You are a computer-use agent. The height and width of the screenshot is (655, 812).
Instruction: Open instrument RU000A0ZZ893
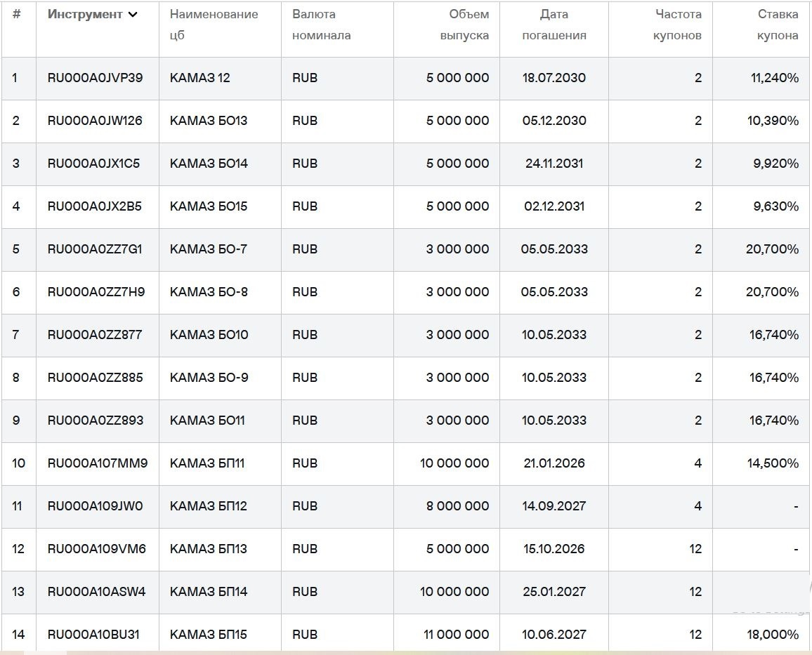coord(96,421)
